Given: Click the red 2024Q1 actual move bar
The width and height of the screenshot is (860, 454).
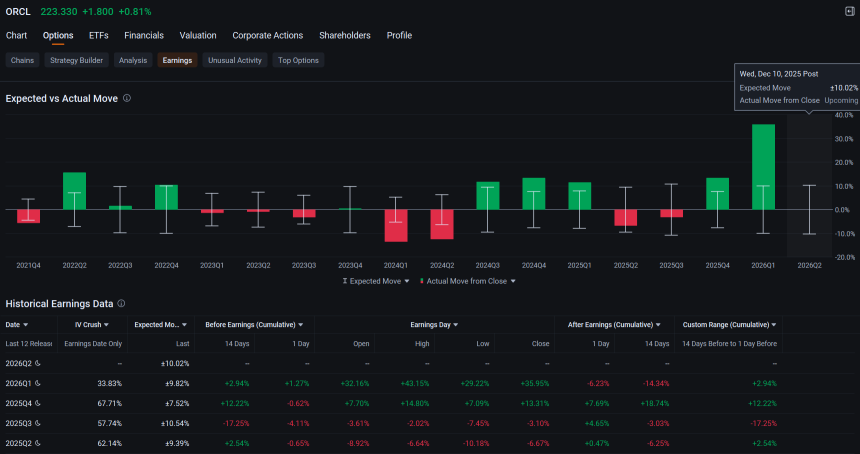Looking at the screenshot, I should coord(395,225).
